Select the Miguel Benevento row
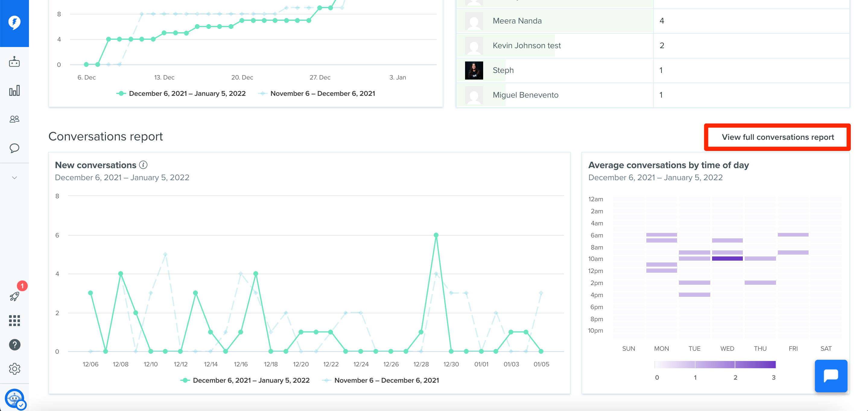Screen dimensions: 868x411 pyautogui.click(x=652, y=95)
